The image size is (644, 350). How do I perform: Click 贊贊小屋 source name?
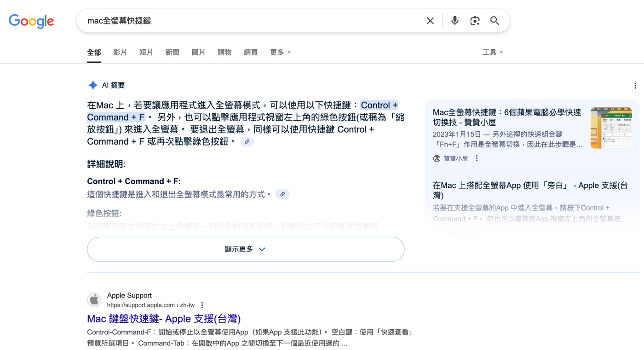pyautogui.click(x=455, y=158)
